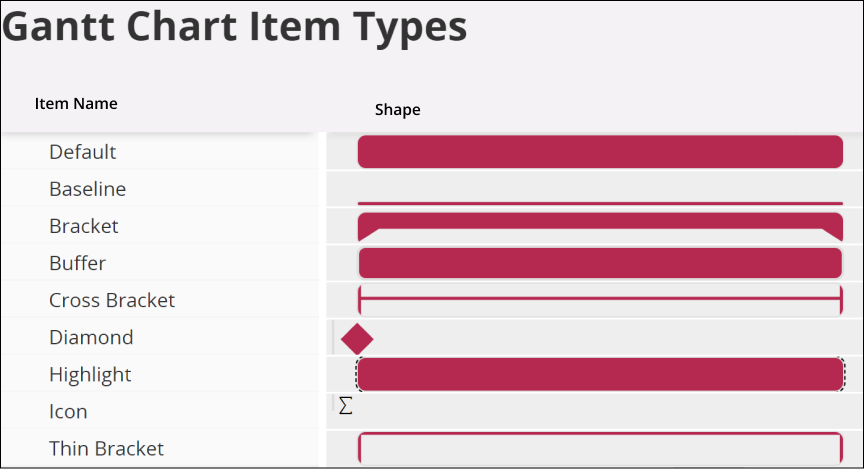Choose the Diamond item name
This screenshot has width=864, height=469.
91,337
